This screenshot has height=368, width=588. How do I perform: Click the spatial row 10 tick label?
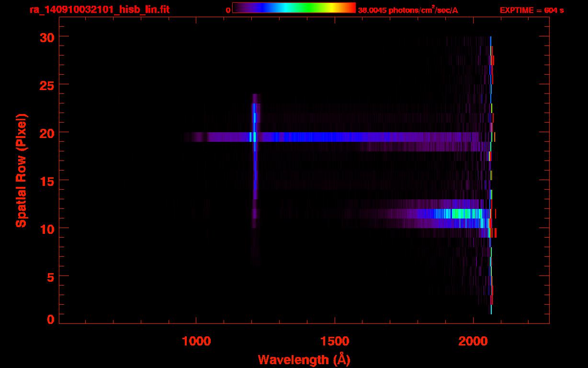point(47,229)
